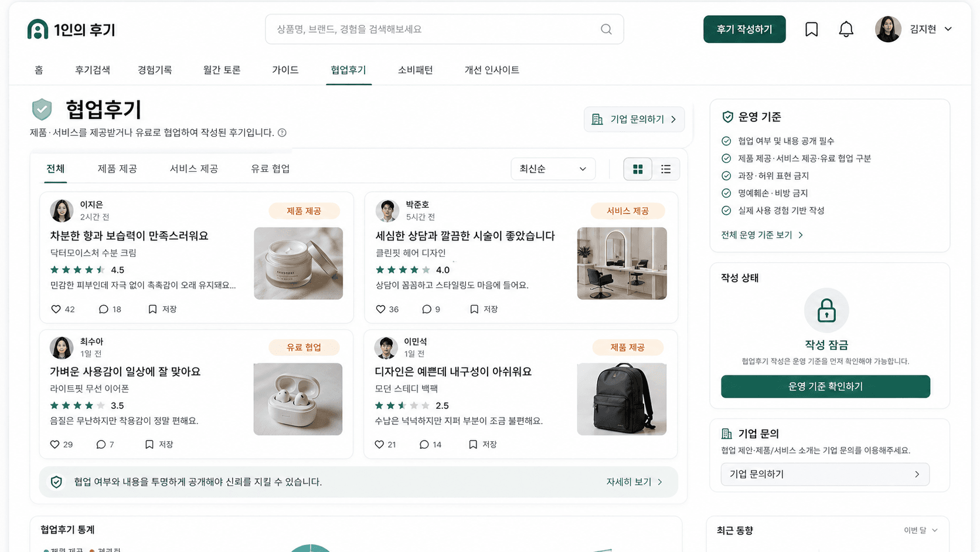Like 이지은's review heart icon
This screenshot has width=980, height=552.
56,309
